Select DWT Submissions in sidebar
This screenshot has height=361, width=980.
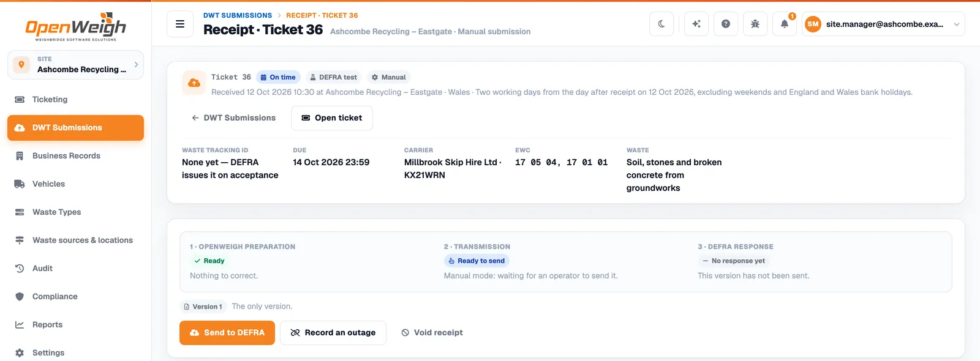pos(75,128)
